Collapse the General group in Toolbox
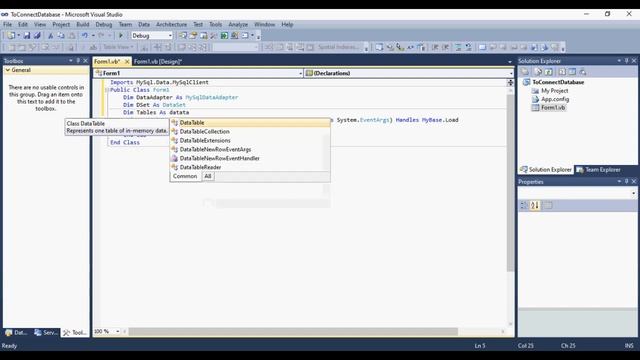Image resolution: width=640 pixels, height=360 pixels. [7, 70]
